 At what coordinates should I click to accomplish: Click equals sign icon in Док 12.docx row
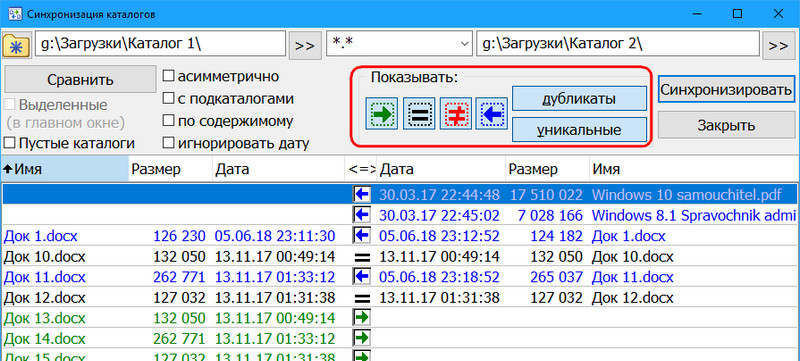(361, 298)
